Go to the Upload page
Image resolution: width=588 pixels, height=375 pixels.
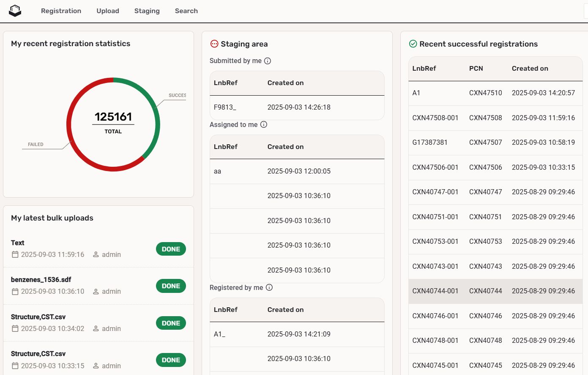click(108, 11)
